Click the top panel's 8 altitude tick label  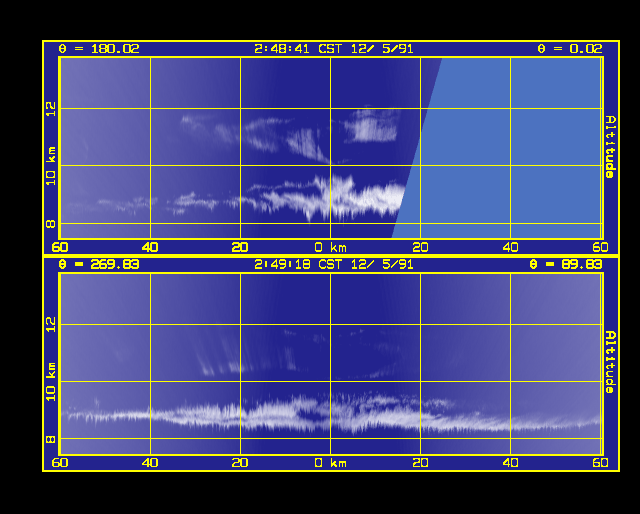point(51,224)
